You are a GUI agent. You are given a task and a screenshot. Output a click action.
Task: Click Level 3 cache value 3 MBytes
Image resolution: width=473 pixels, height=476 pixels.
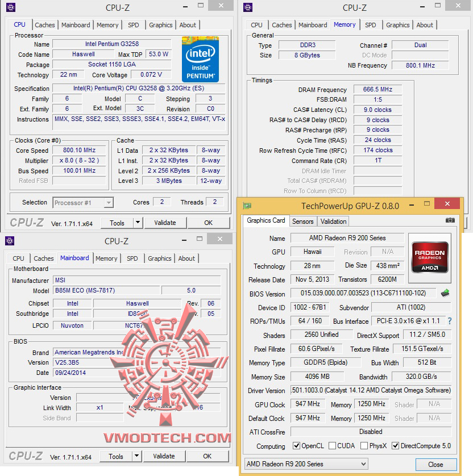[169, 181]
